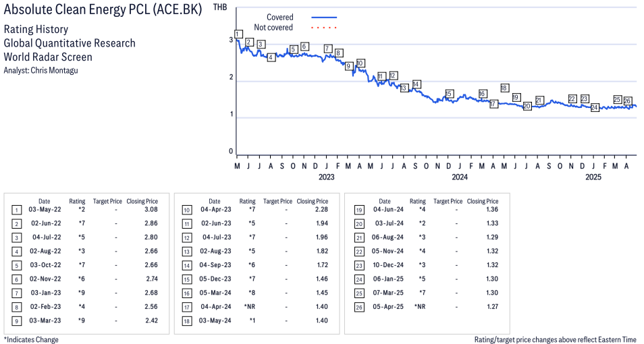Viewport: 644px width, 344px height.
Task: Click the red dotted Not covered sample
Action: [x=324, y=28]
